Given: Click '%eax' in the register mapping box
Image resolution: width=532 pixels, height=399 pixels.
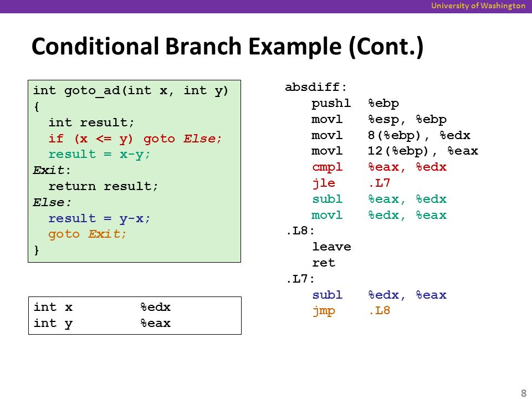Looking at the screenshot, I should click(x=155, y=323).
